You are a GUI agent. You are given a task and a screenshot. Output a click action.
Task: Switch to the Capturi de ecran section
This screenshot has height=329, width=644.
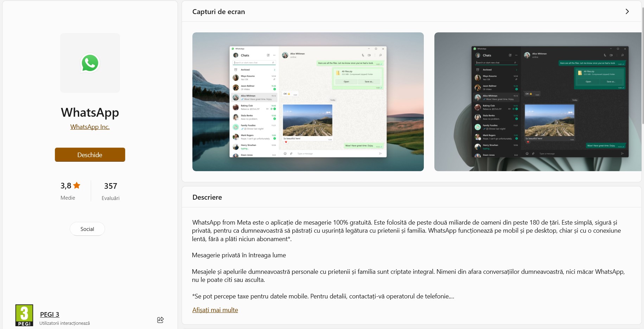[218, 11]
